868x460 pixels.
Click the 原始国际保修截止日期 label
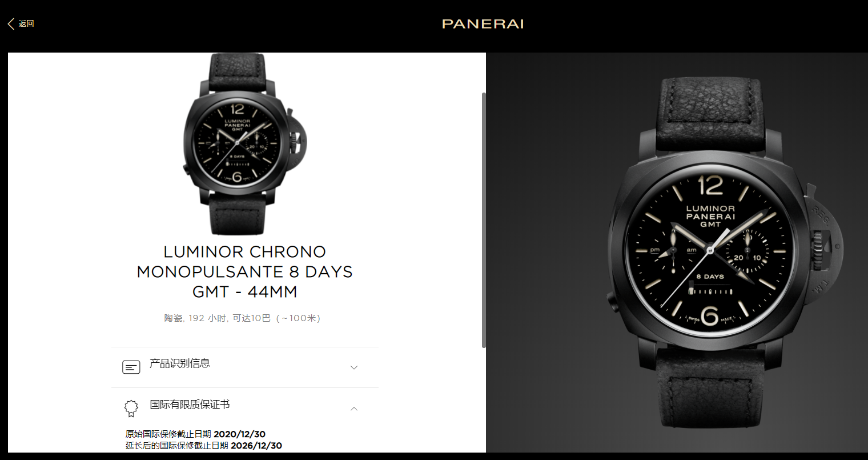point(168,434)
